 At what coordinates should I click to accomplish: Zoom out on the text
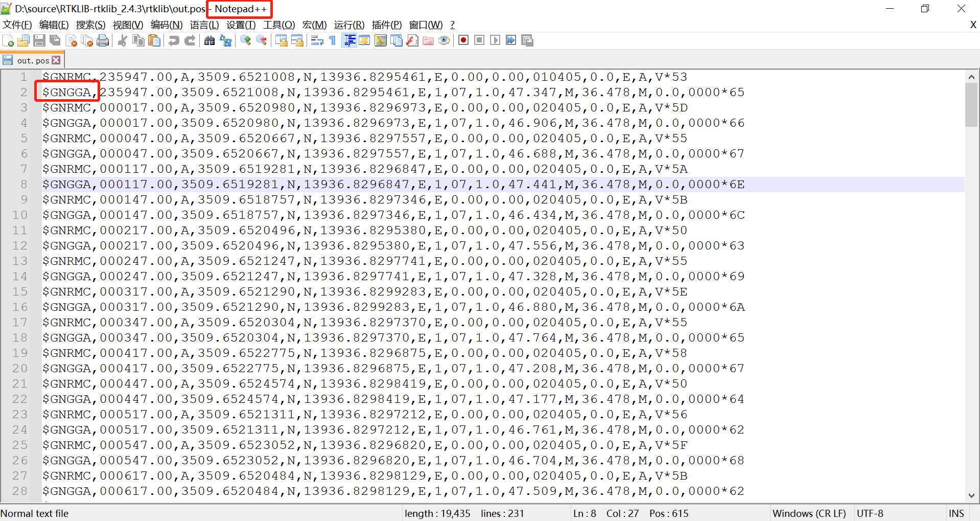point(261,40)
